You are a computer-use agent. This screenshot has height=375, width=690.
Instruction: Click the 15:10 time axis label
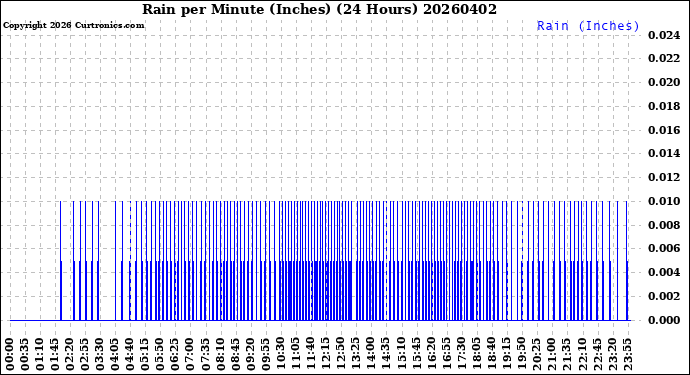tap(401, 354)
